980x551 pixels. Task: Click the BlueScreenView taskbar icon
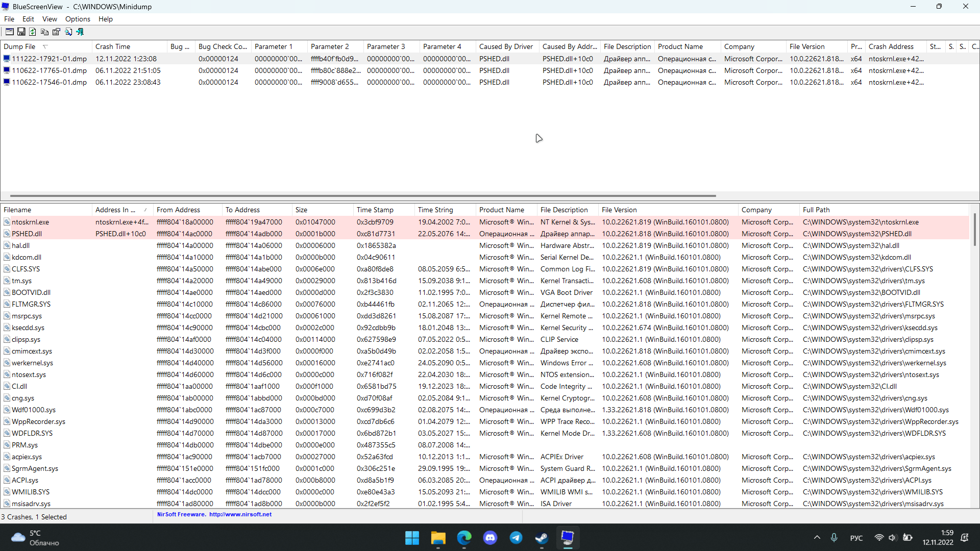[568, 538]
